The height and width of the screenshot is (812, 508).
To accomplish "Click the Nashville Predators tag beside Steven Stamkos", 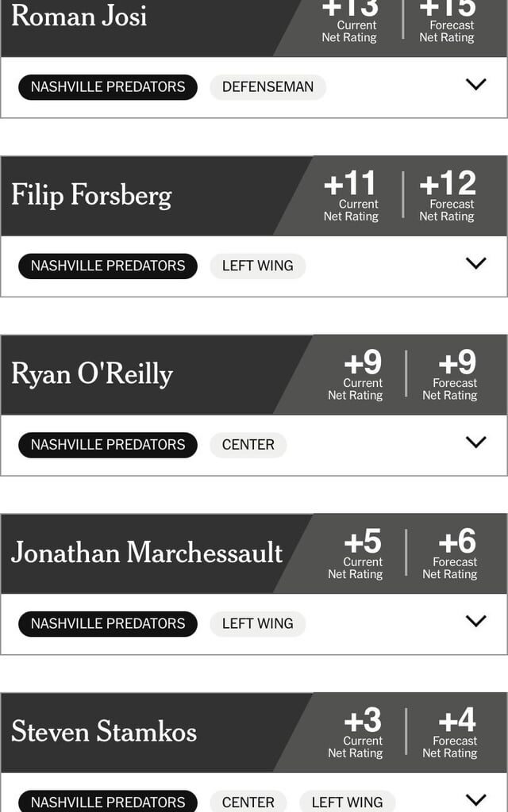I will pyautogui.click(x=108, y=802).
